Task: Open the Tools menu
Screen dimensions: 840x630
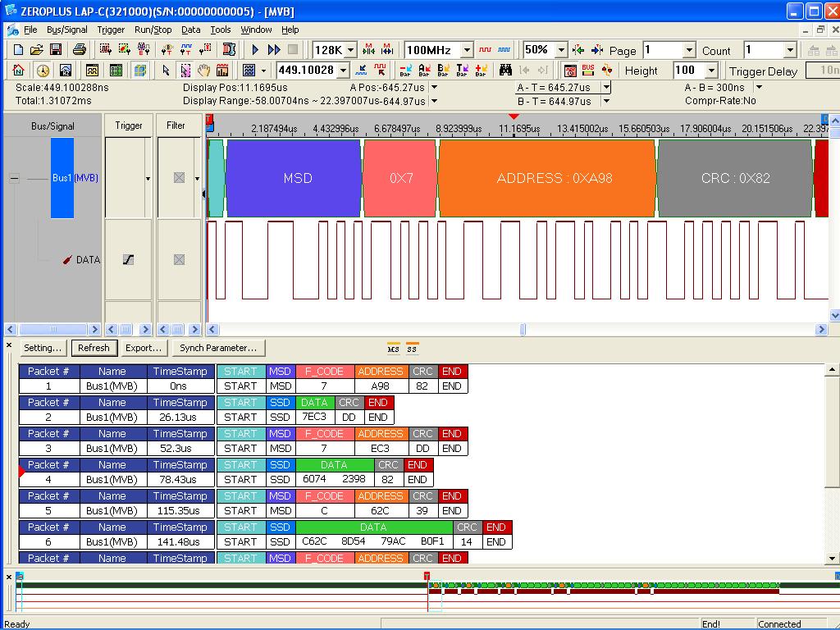Action: 221,30
